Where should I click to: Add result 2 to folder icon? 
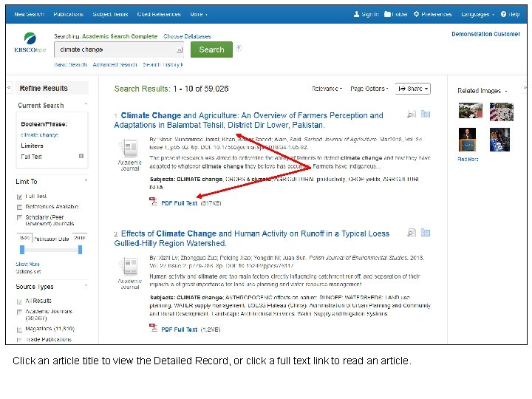(426, 233)
